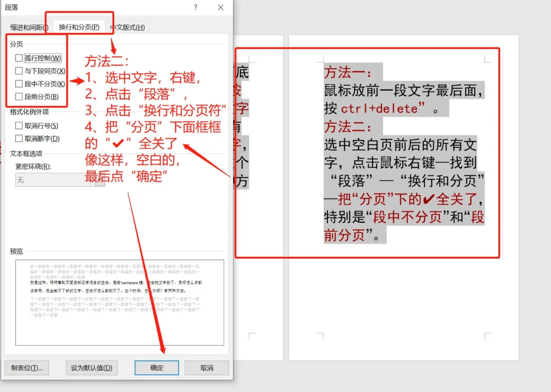Tick the 与下段同页 checkbox
Screen dimensions: 551x392
(19, 71)
